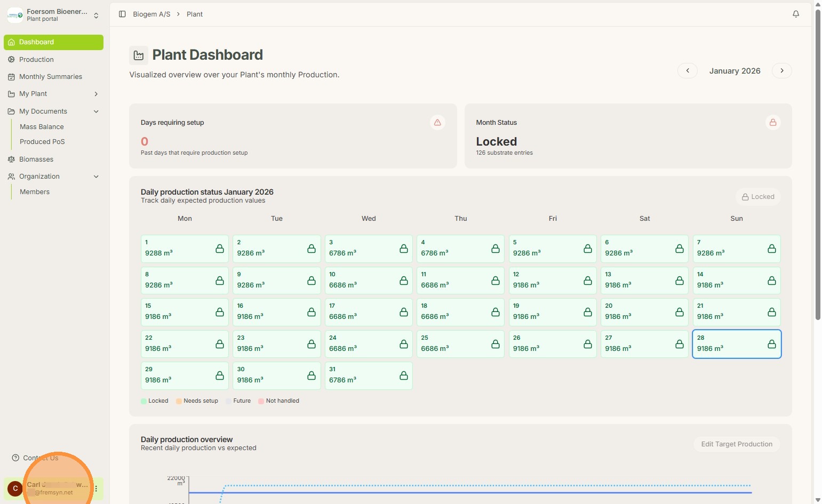The width and height of the screenshot is (822, 504).
Task: Select the day 28 calendar cell
Action: coord(736,344)
